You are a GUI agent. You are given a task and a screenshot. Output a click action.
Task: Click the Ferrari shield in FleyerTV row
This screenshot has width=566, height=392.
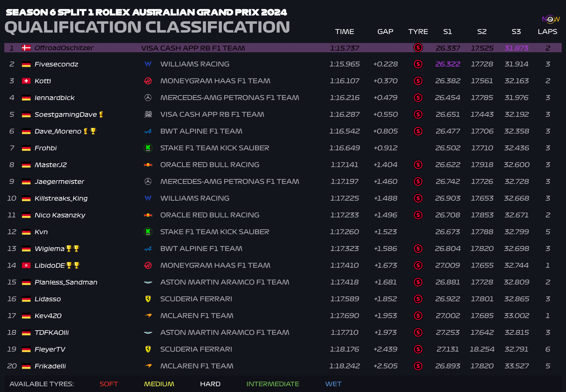tap(148, 349)
